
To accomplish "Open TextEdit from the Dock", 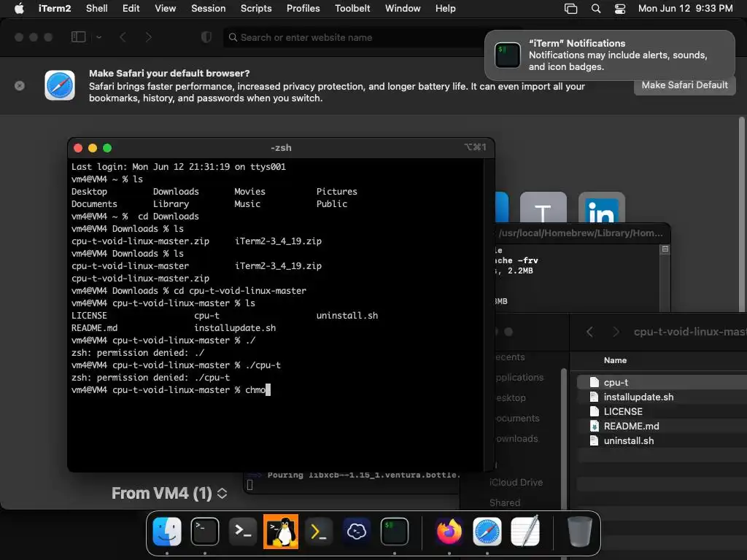I will click(x=525, y=532).
